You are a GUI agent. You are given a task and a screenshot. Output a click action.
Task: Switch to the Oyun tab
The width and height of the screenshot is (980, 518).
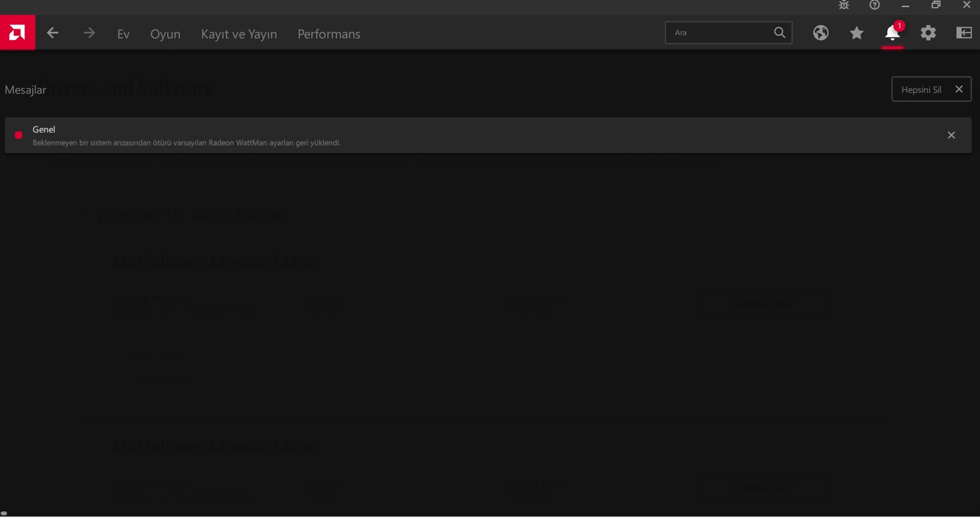(165, 34)
